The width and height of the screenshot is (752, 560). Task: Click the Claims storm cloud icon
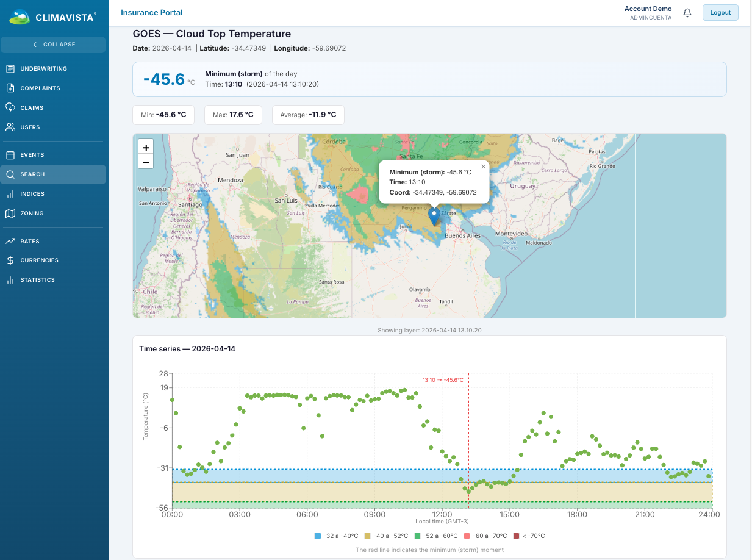pyautogui.click(x=10, y=108)
